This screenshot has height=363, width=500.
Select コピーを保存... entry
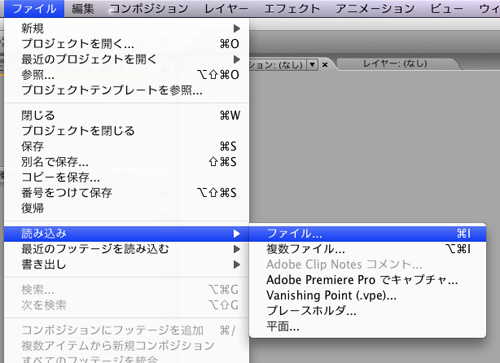(x=127, y=177)
